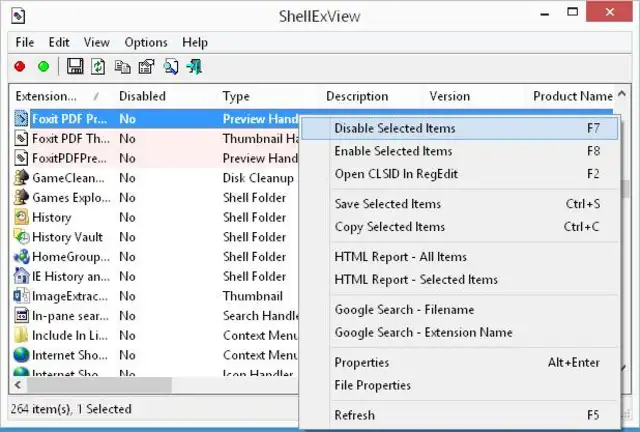Sort by the Disabled column header
The image size is (640, 432).
click(142, 96)
